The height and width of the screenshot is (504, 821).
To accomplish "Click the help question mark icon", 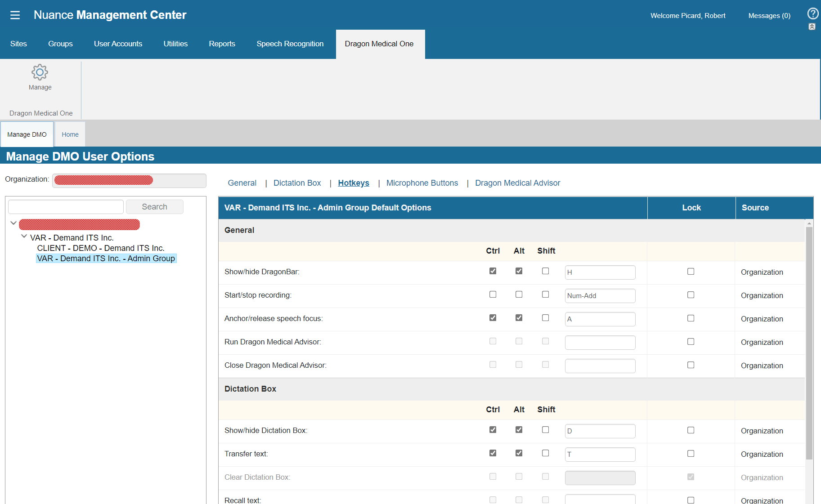I will pos(812,13).
